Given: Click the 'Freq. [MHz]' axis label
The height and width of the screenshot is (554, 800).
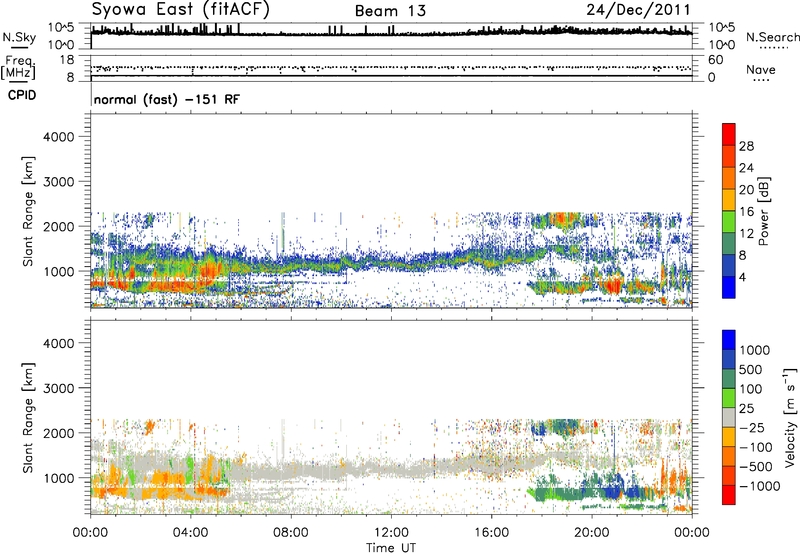Looking at the screenshot, I should click(x=18, y=67).
